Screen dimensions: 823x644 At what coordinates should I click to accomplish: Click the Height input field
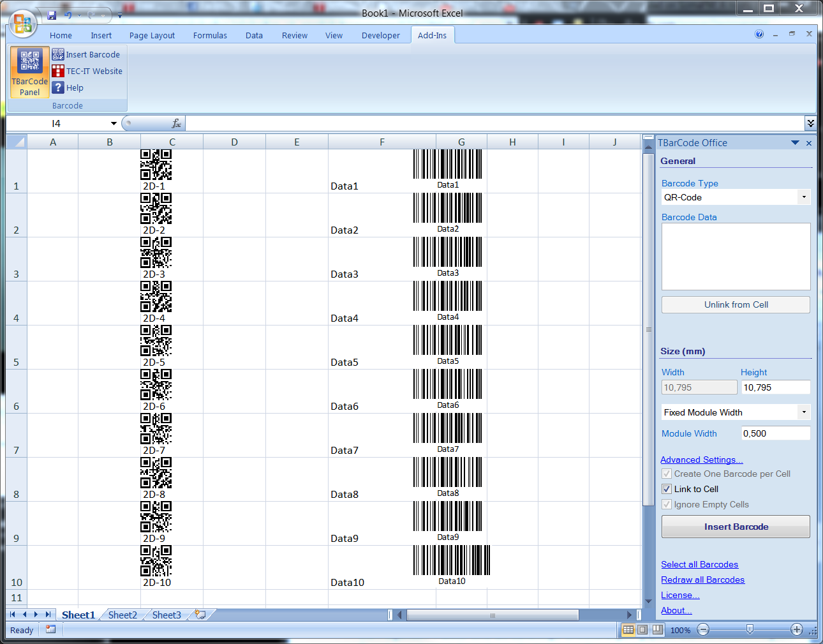click(775, 387)
